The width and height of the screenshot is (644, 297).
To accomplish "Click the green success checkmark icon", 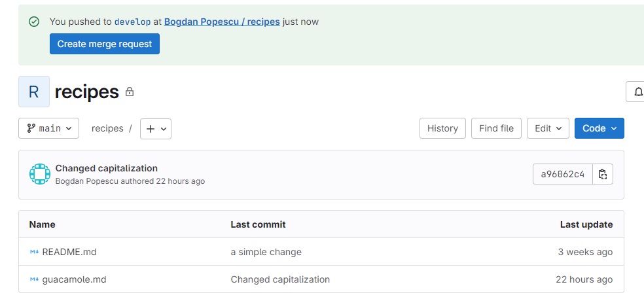I will click(x=34, y=22).
